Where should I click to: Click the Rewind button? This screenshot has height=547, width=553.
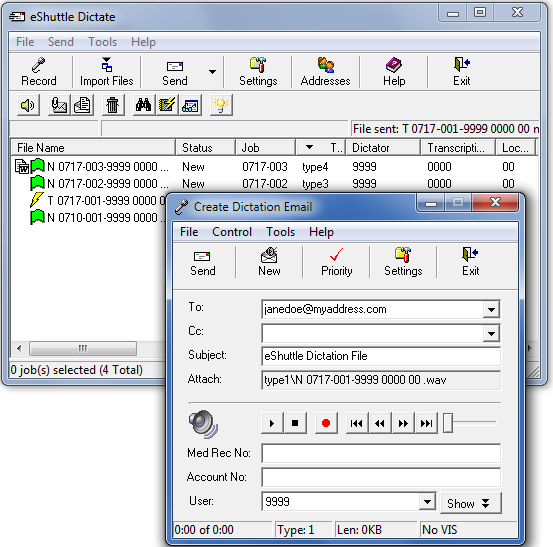coord(380,423)
